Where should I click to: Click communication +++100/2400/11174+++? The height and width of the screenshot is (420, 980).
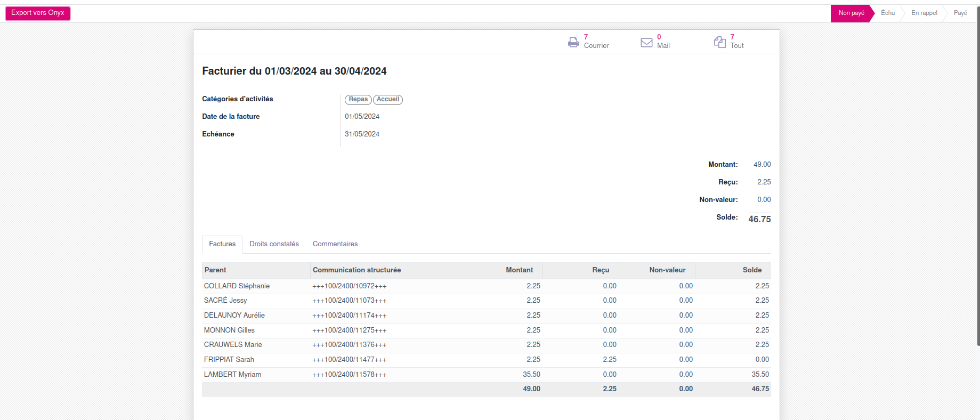pyautogui.click(x=350, y=316)
